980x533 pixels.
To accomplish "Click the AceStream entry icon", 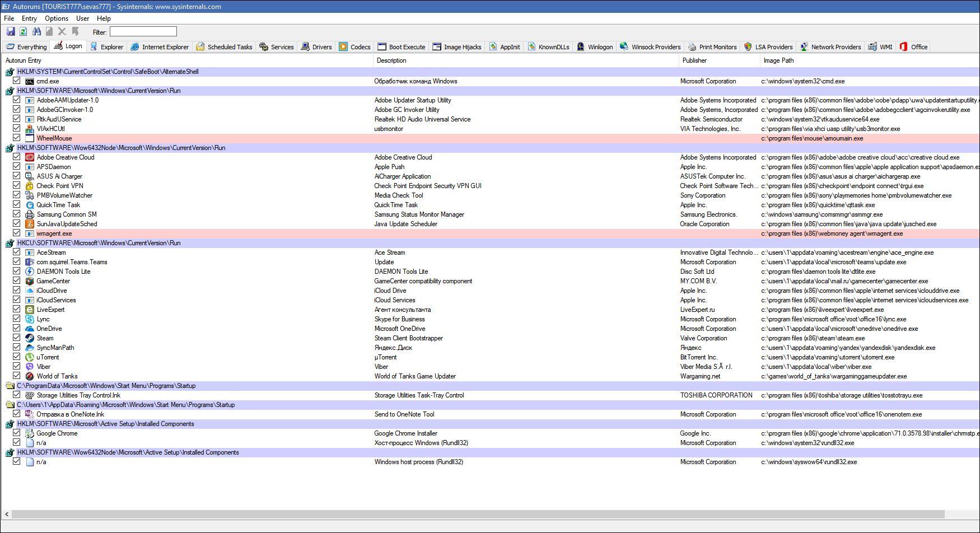I will pyautogui.click(x=30, y=253).
